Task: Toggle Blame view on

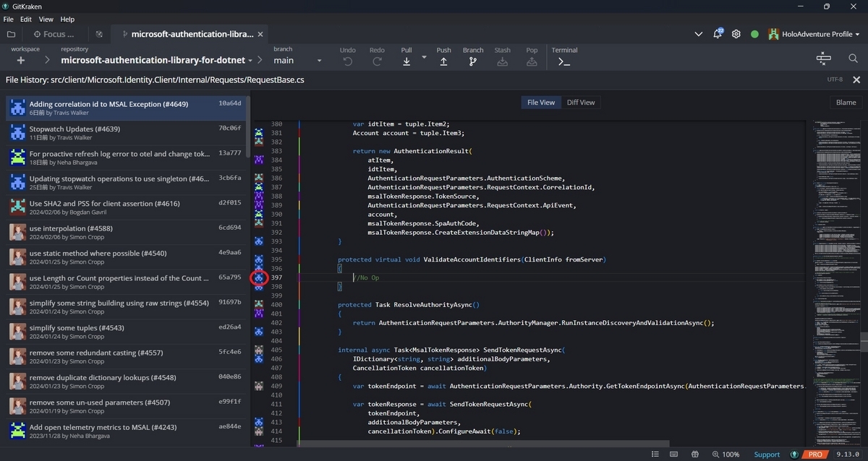Action: 846,103
